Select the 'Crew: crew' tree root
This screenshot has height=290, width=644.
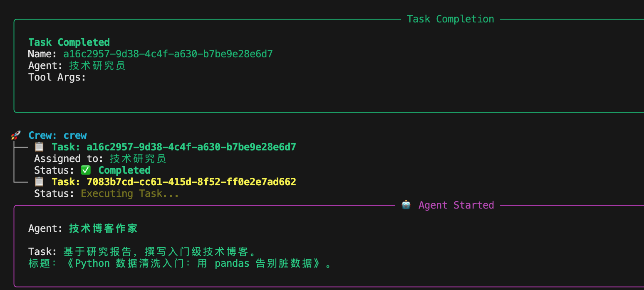[57, 135]
